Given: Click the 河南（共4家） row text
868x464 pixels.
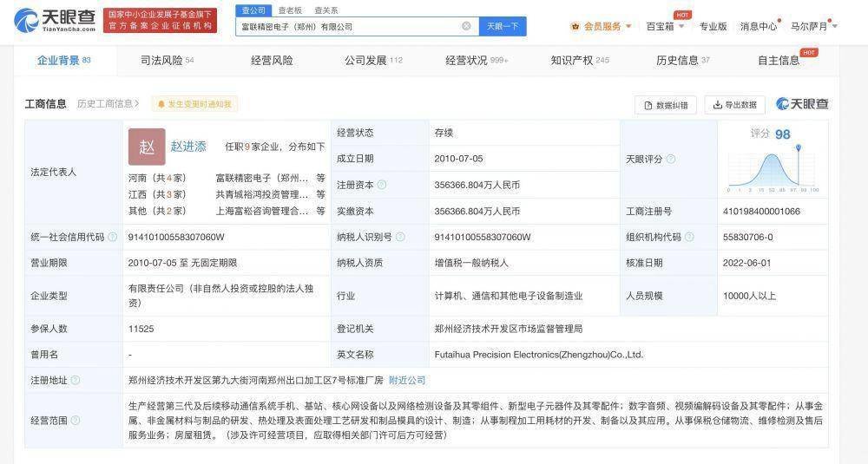Looking at the screenshot, I should pyautogui.click(x=157, y=178).
